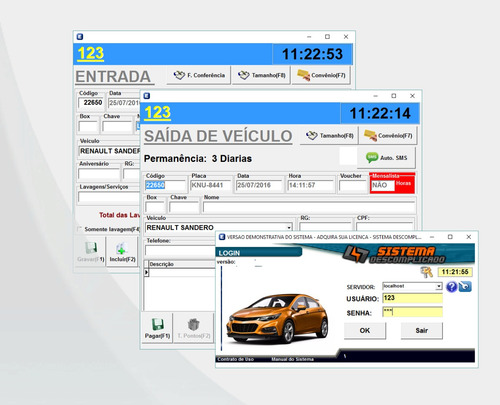Screen dimensions: 500x405
Task: Click the Chave field in Saída window
Action: pyautogui.click(x=184, y=208)
